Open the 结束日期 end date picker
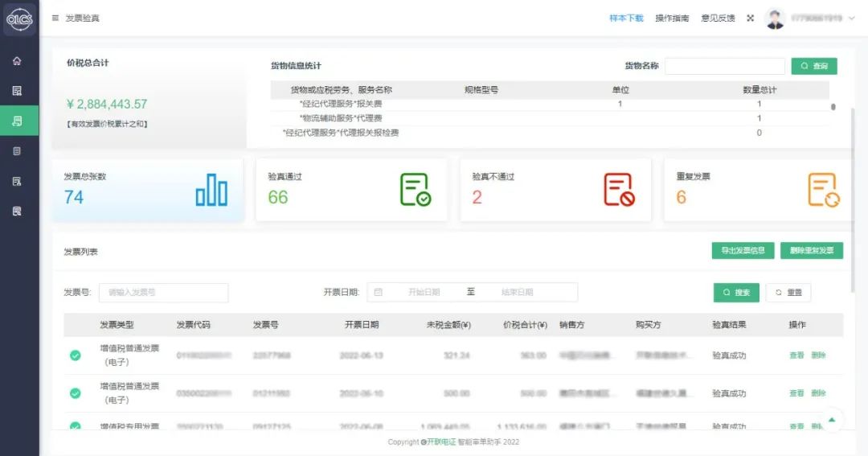 (517, 293)
